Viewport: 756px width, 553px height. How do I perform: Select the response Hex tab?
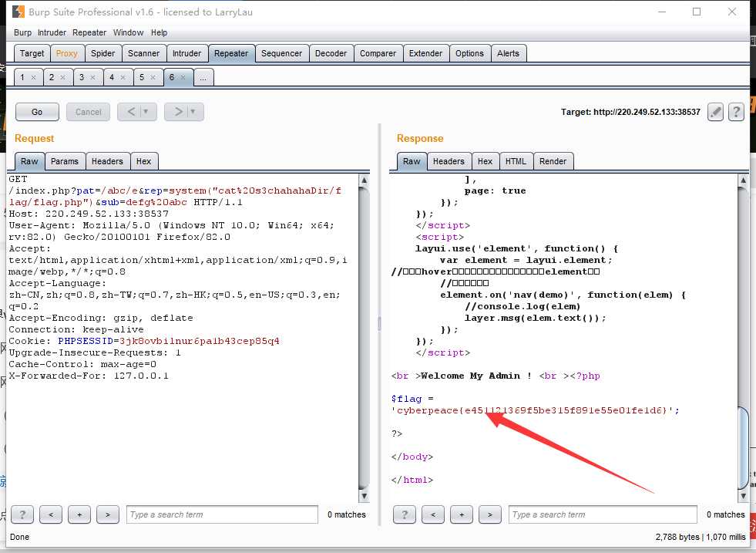click(485, 161)
